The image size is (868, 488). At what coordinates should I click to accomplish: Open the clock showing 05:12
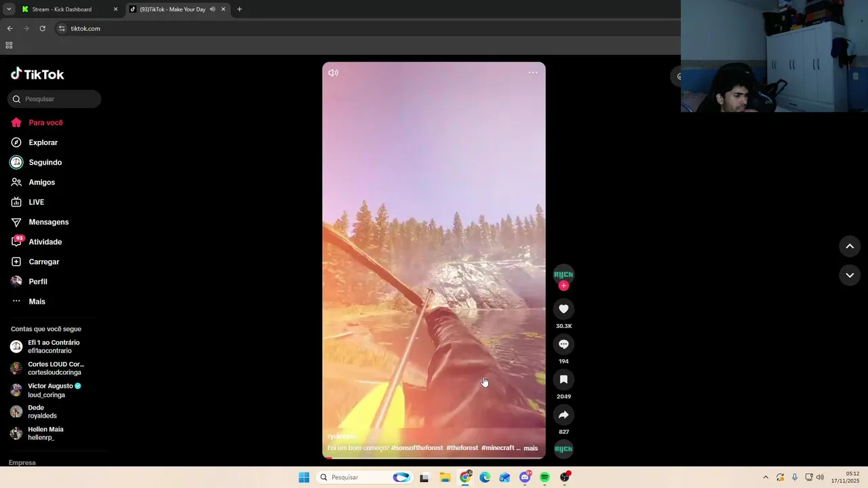[x=846, y=477]
